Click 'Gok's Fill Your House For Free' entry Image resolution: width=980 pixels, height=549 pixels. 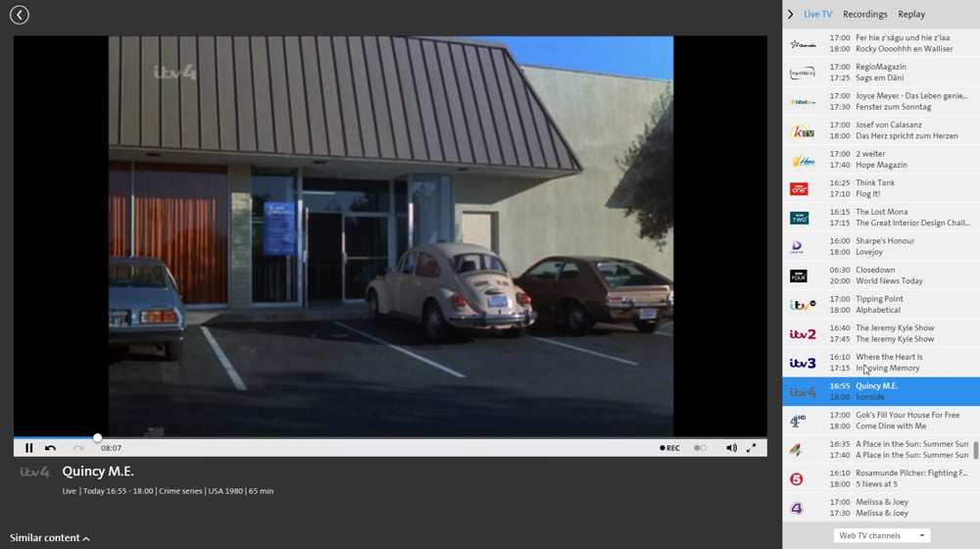tap(907, 416)
